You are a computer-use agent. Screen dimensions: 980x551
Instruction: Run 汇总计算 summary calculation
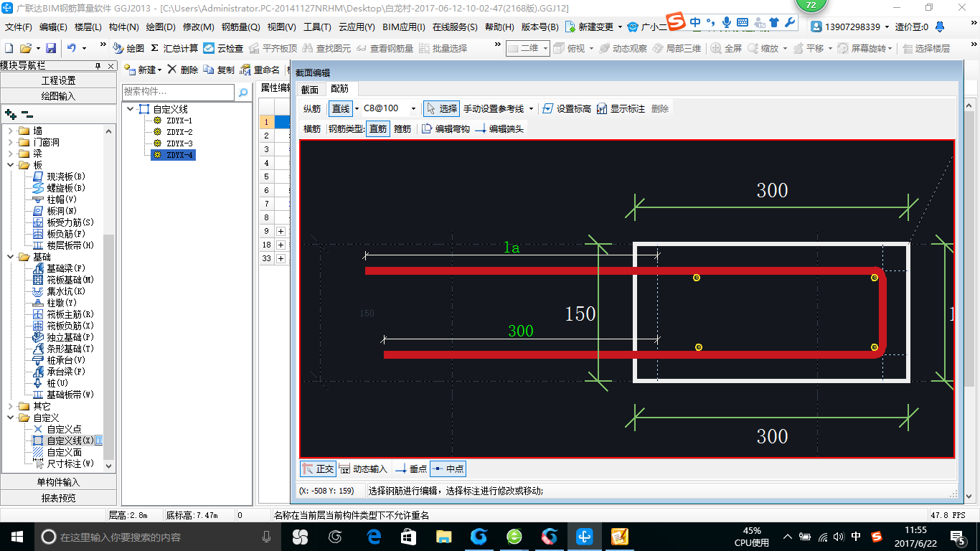pos(174,48)
